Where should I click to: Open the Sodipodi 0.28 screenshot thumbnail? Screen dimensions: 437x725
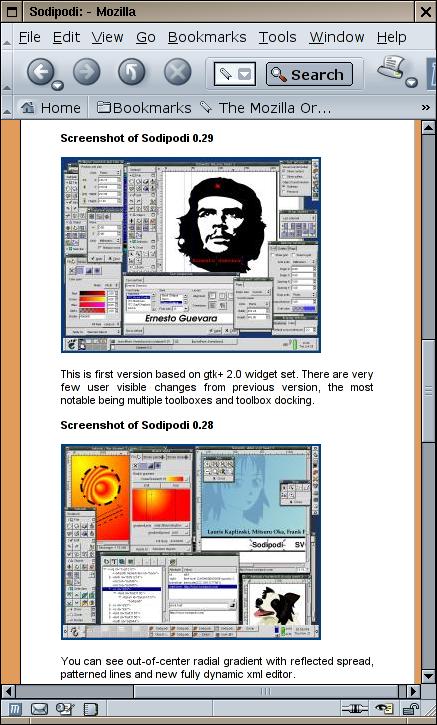click(x=191, y=542)
